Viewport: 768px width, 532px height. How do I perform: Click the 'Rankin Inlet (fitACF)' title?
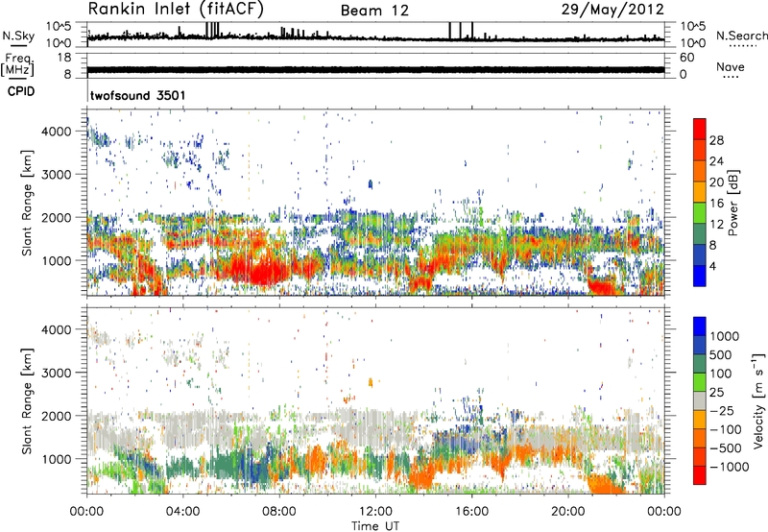coord(176,9)
